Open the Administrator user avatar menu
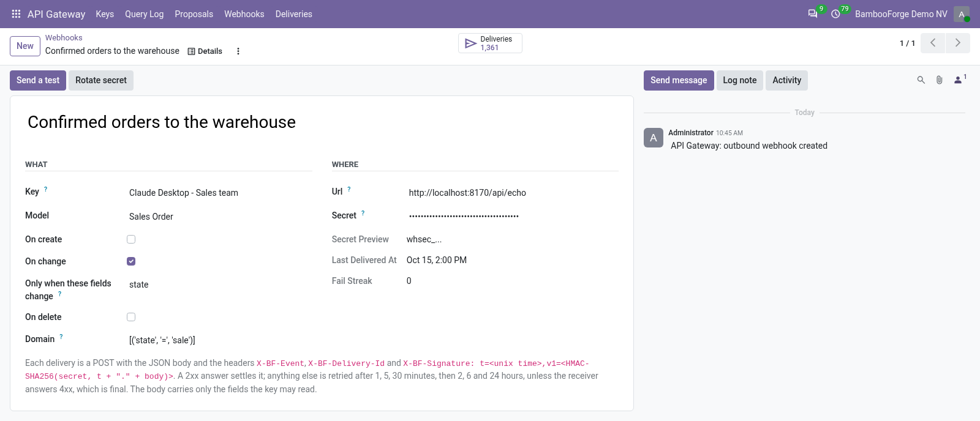This screenshot has height=421, width=980. tap(962, 14)
